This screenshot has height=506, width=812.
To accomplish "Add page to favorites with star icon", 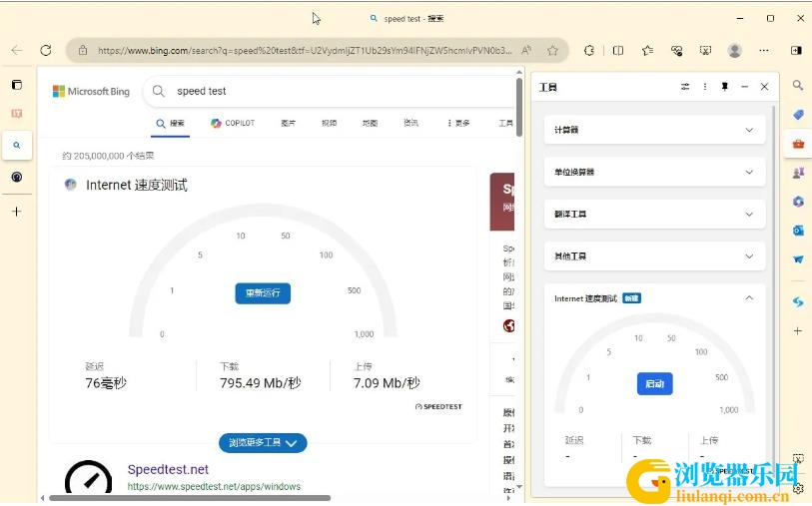I will coord(552,50).
